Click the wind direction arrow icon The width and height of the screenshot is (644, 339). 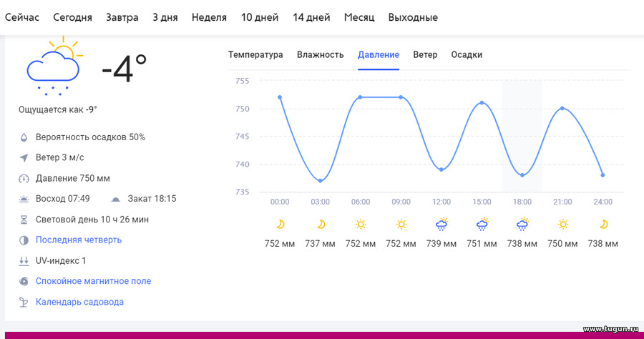[x=24, y=157]
